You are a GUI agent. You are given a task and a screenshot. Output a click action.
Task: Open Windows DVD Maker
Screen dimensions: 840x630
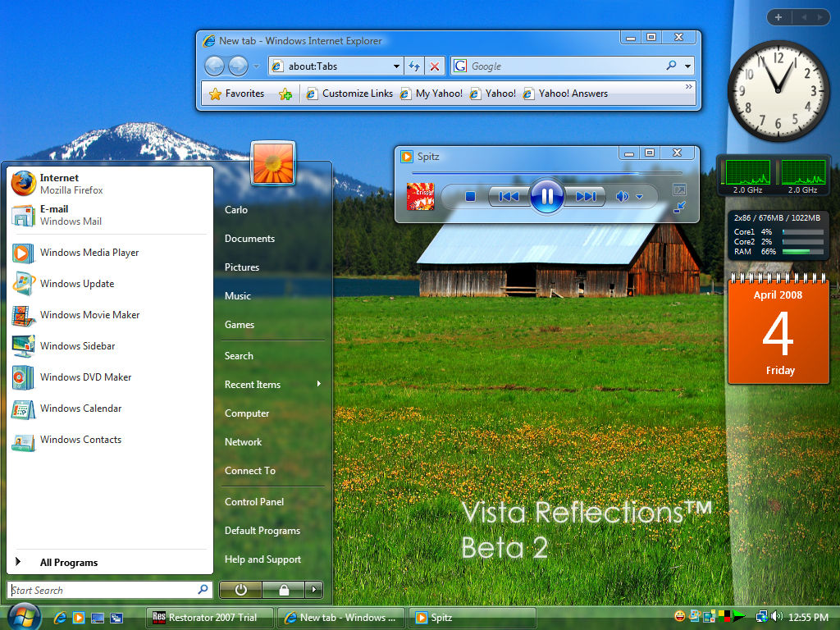point(110,377)
